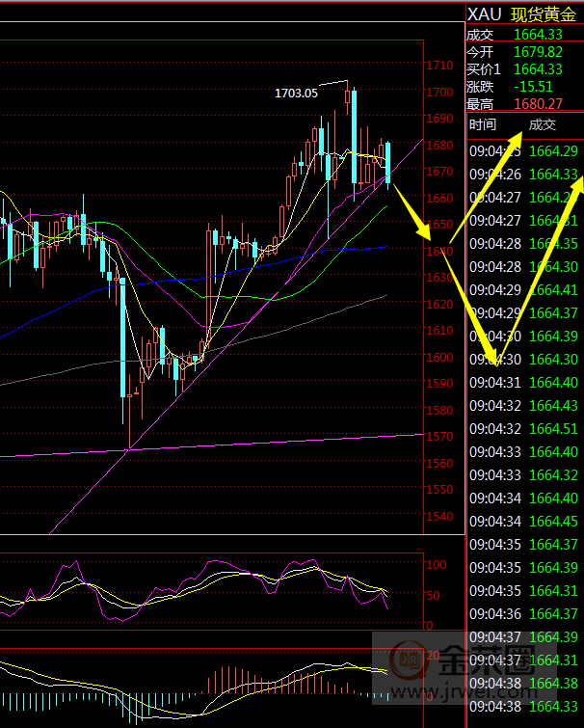Click the 1690 price axis label
Screen dimensions: 584x728
coord(439,119)
